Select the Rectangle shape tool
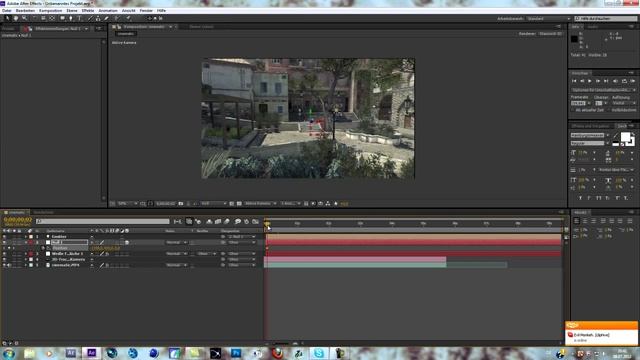This screenshot has height=360, width=640. (62, 18)
